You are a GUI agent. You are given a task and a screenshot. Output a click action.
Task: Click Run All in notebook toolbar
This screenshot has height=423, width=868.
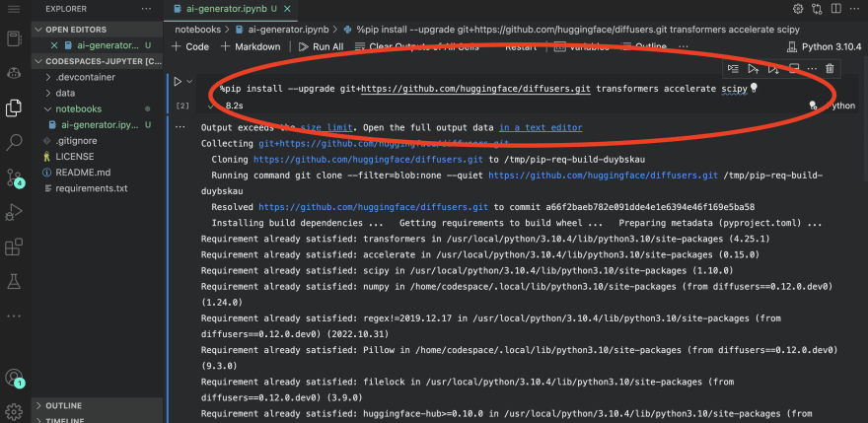point(321,46)
